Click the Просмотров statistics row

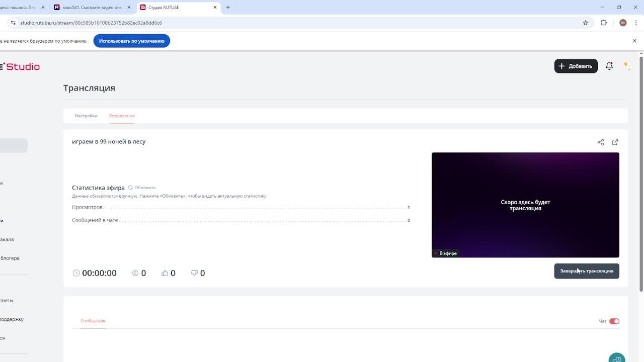click(241, 207)
